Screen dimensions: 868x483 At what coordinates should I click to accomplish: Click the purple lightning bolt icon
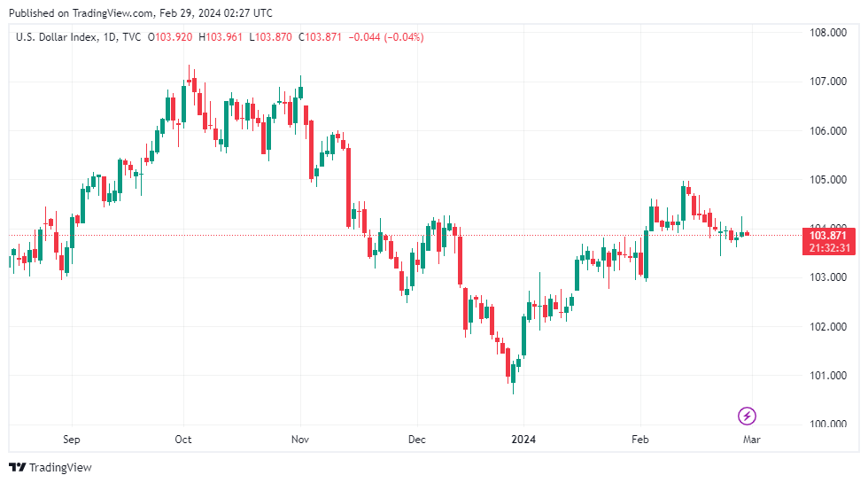(x=747, y=415)
